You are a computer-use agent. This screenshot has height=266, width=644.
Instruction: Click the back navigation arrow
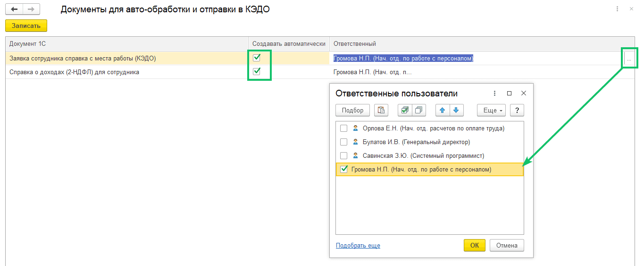(x=14, y=9)
